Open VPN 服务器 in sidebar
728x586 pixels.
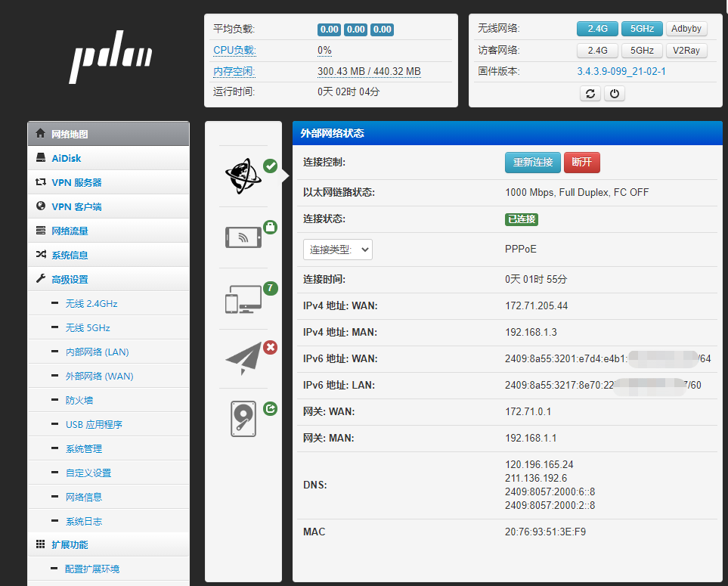click(x=76, y=182)
